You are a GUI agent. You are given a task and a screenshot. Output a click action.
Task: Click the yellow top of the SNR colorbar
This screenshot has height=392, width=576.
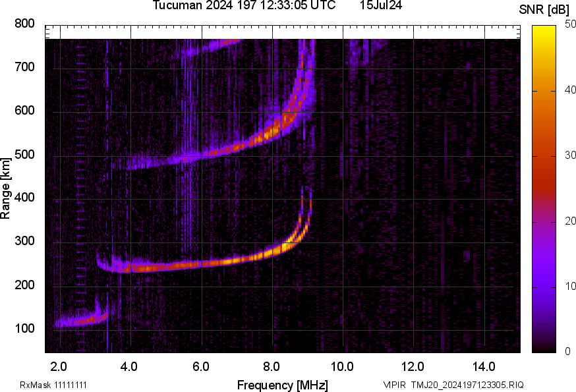(544, 30)
